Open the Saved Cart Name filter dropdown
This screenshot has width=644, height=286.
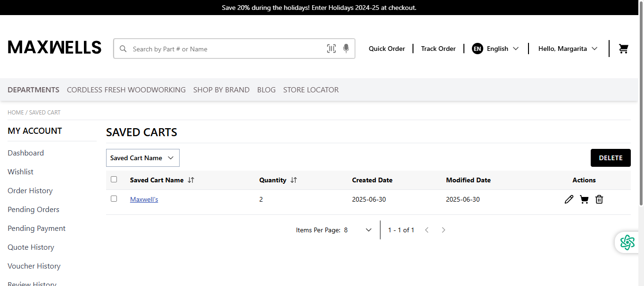click(x=143, y=158)
